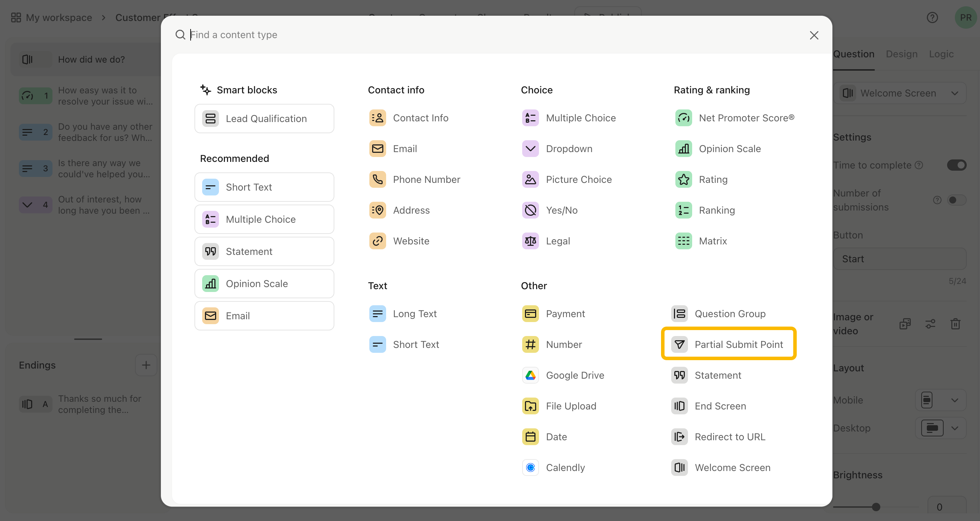
Task: Expand the Mobile layout dropdown
Action: pyautogui.click(x=940, y=400)
